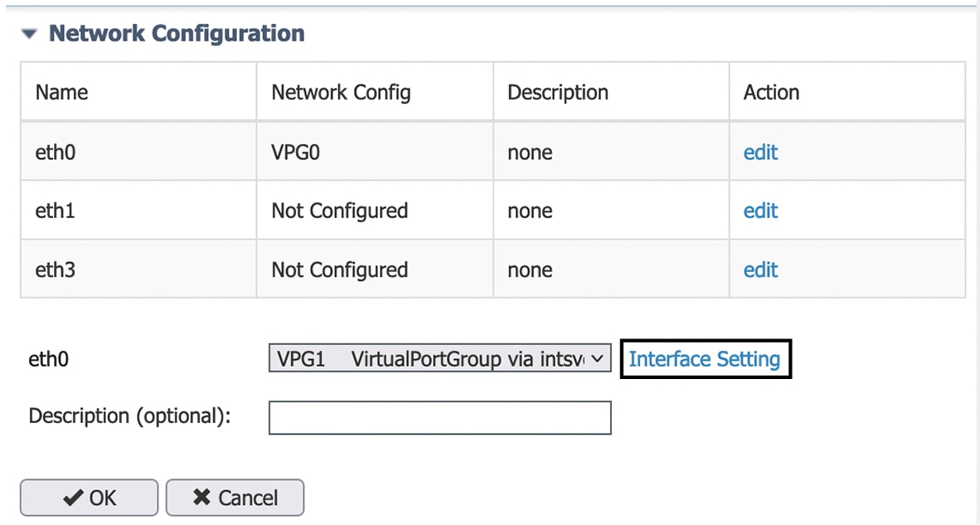The image size is (980, 525).
Task: Edit the eth3 interface
Action: (760, 270)
